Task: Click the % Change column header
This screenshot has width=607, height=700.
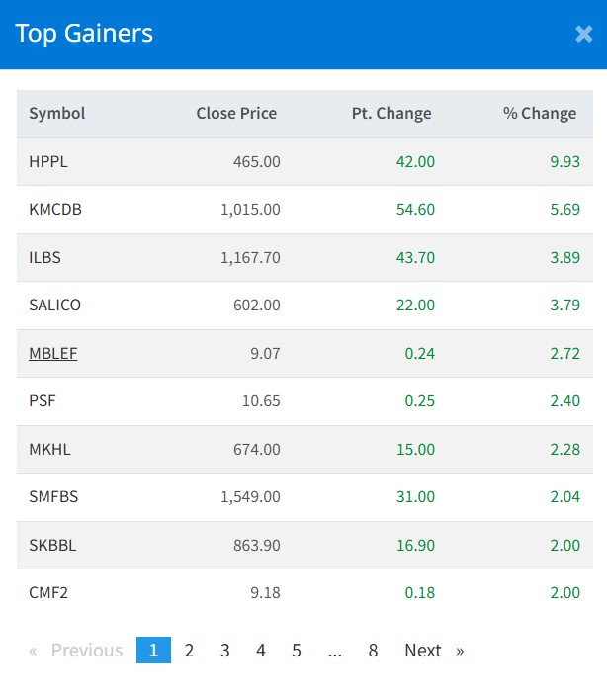Action: tap(539, 114)
